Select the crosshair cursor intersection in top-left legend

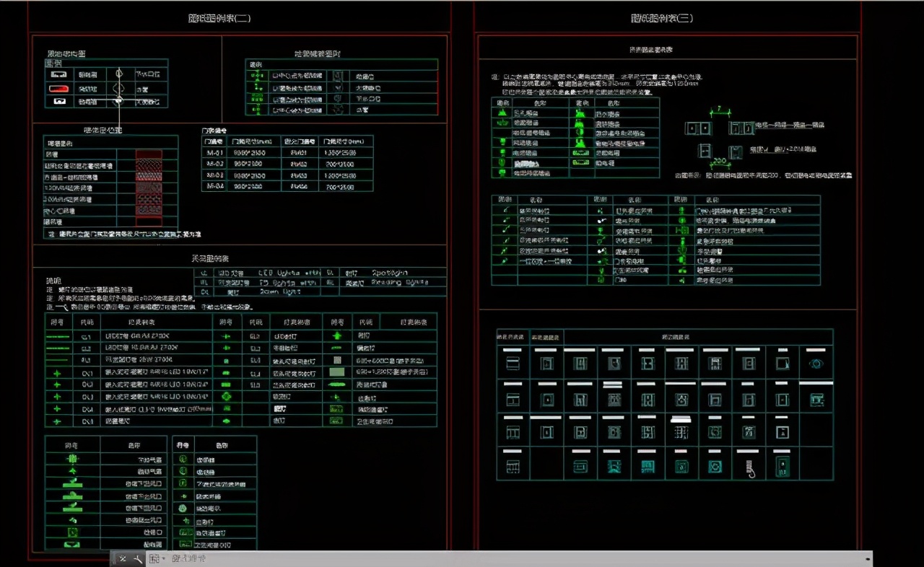(x=119, y=101)
